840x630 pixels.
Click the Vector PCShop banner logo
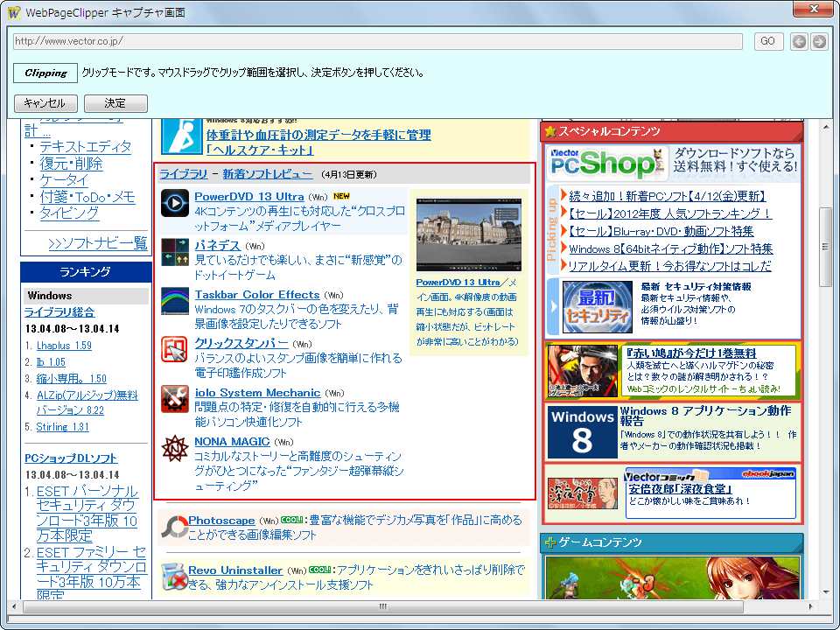pos(608,164)
